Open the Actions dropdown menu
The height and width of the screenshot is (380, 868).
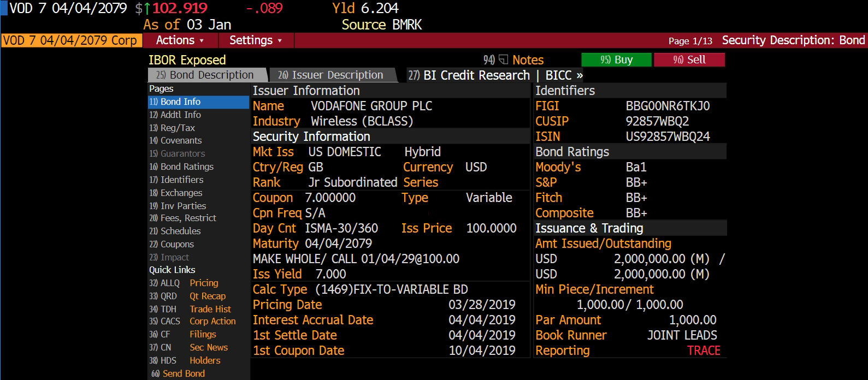(x=180, y=40)
